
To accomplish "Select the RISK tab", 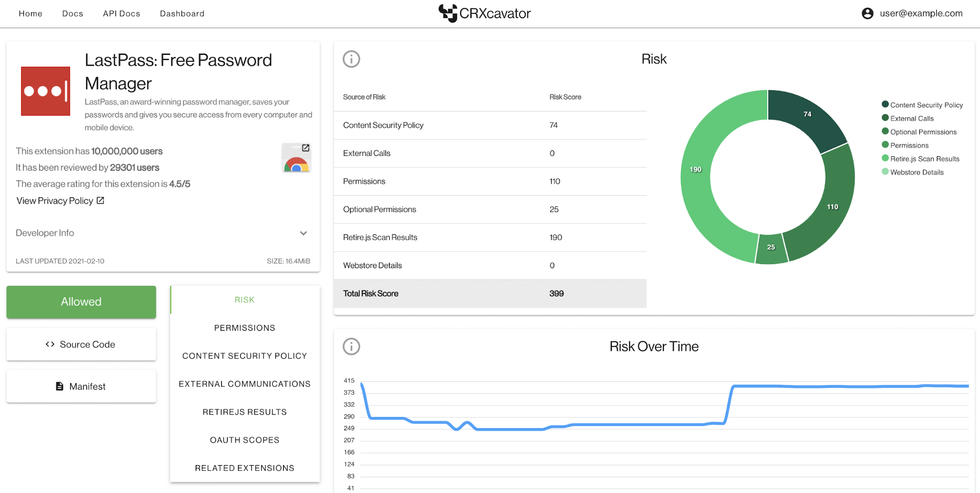I will point(245,300).
